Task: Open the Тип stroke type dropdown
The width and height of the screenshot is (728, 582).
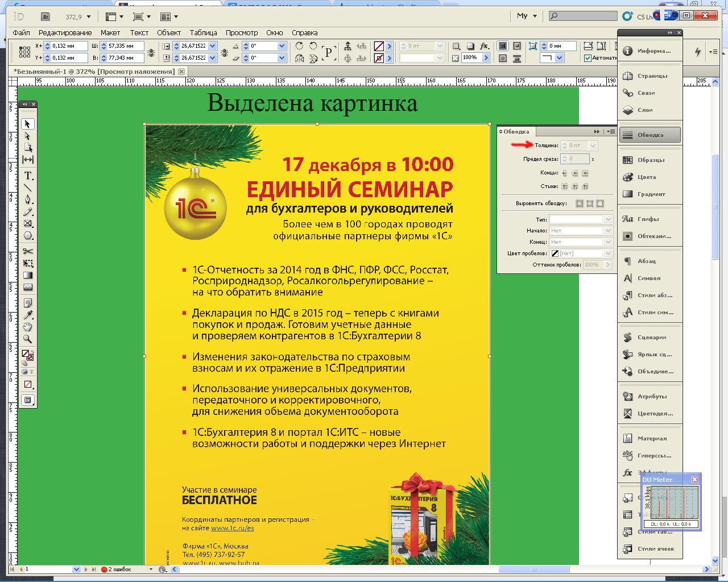Action: point(608,219)
